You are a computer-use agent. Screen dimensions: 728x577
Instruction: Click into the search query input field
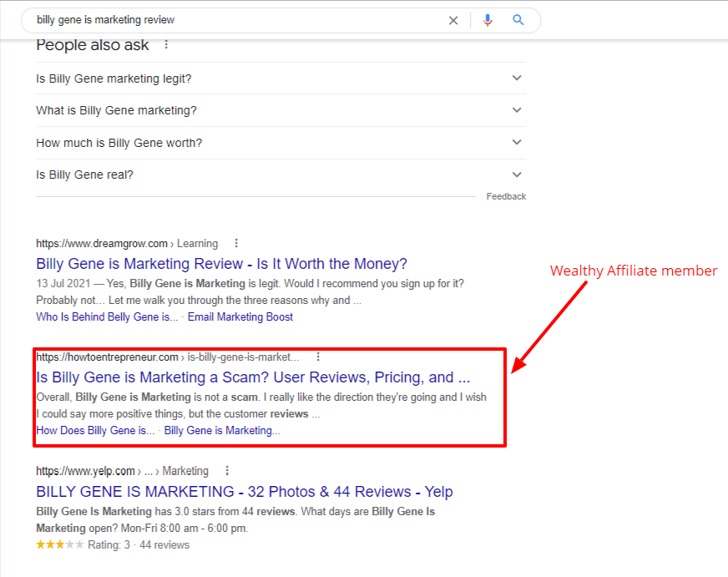pyautogui.click(x=237, y=20)
